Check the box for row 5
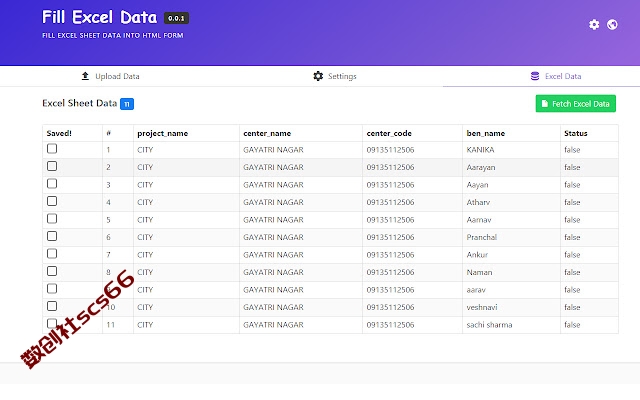This screenshot has height=400, width=640. pos(52,219)
